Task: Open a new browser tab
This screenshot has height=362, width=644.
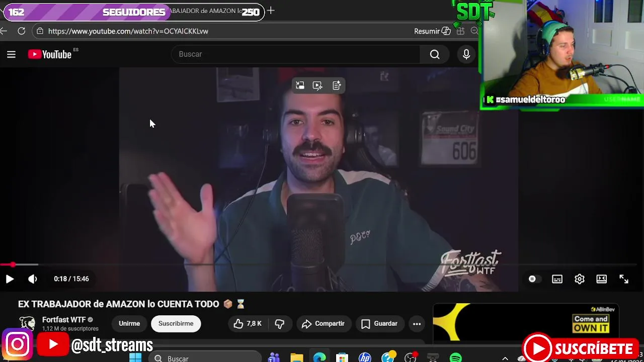Action: pos(271,11)
